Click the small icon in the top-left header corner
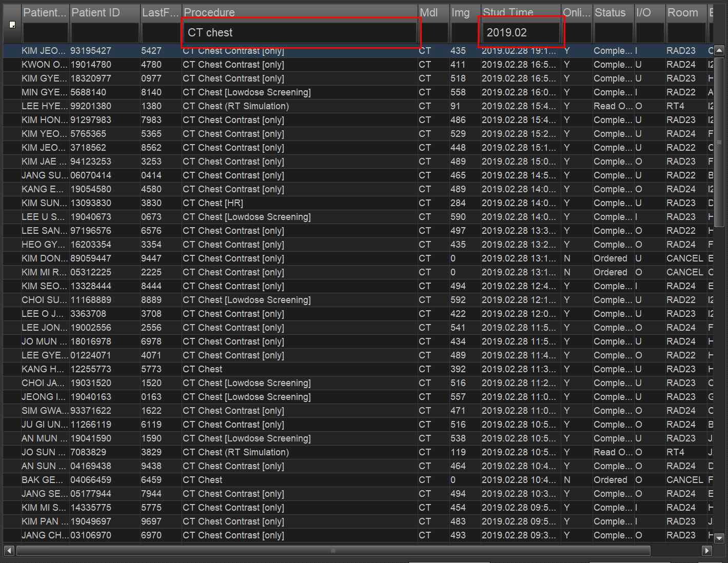728x563 pixels. point(12,25)
